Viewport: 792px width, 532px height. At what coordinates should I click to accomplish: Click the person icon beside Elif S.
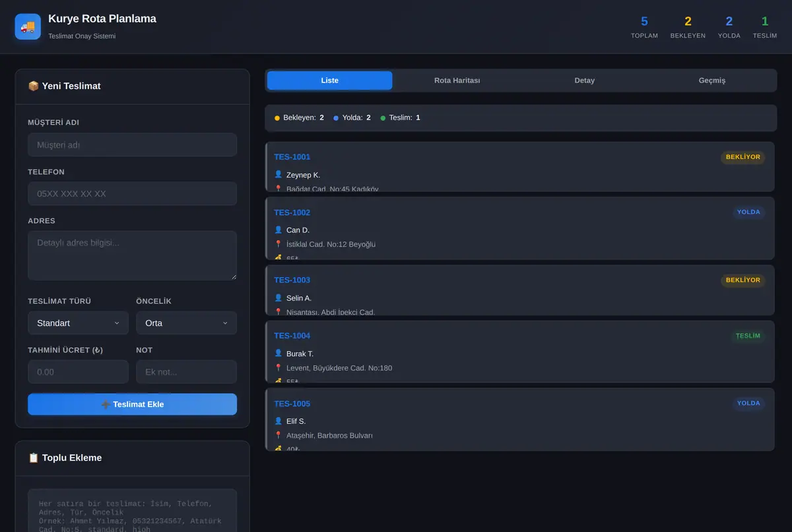278,421
